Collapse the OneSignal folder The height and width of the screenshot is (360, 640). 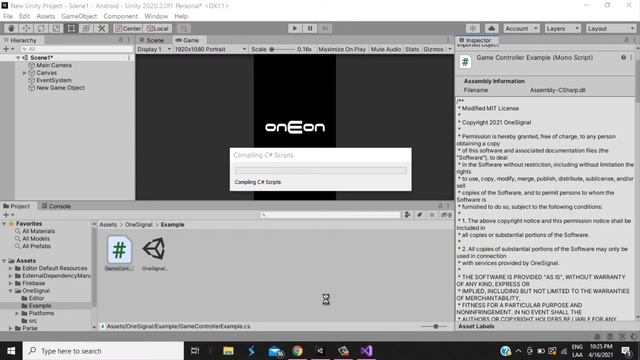[x=11, y=291]
